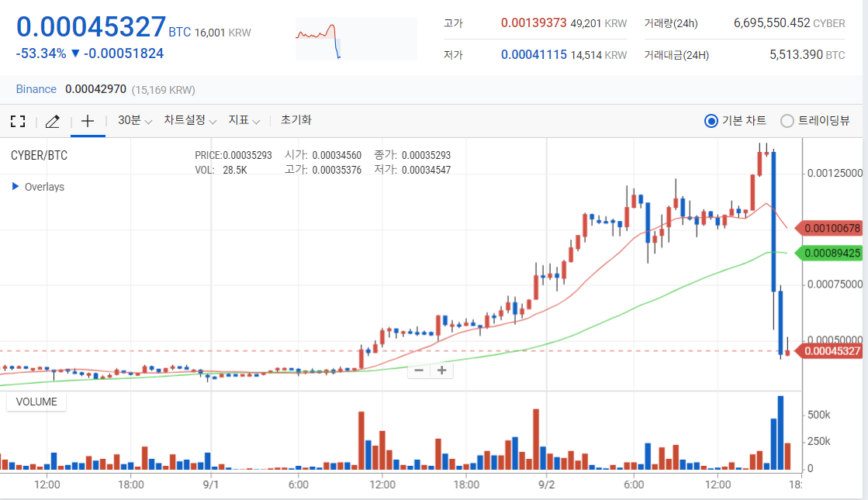Image resolution: width=868 pixels, height=500 pixels.
Task: Click the VOLUME panel label
Action: click(x=36, y=402)
